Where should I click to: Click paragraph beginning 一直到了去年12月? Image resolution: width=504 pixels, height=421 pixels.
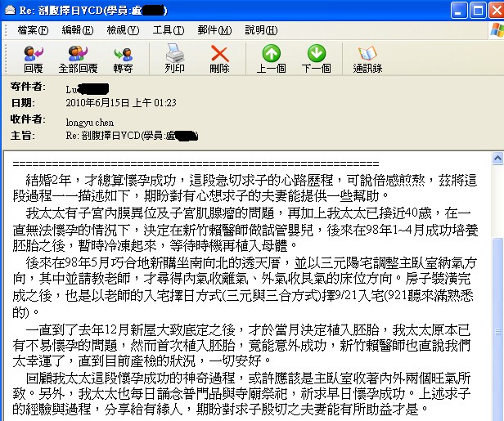pyautogui.click(x=241, y=346)
